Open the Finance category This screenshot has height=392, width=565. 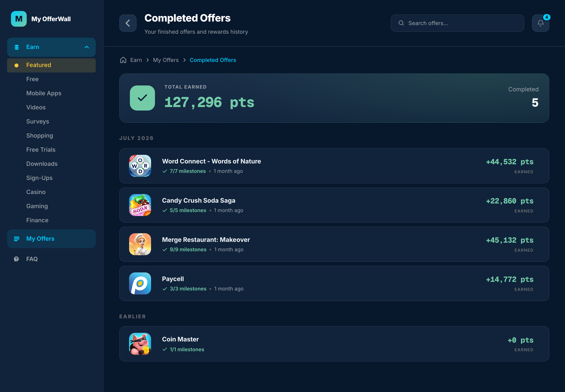pos(37,220)
